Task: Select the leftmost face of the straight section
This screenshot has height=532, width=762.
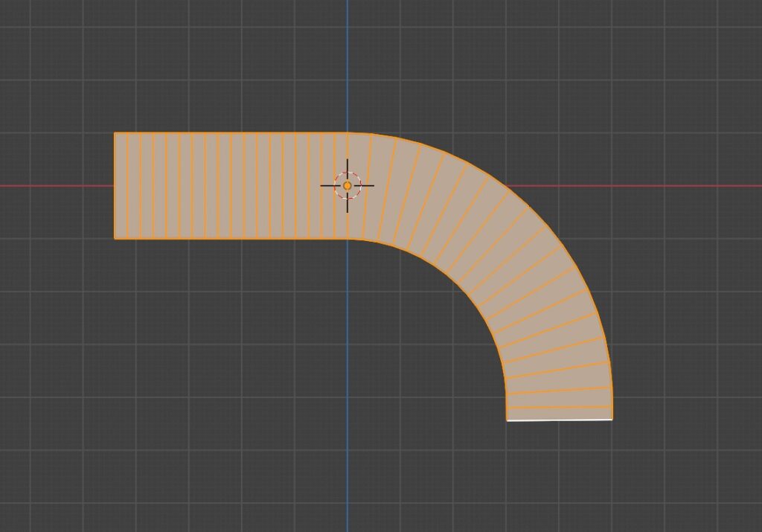Action: [121, 186]
